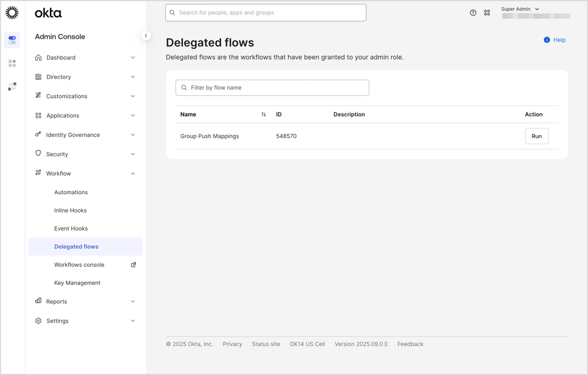Expand the Directory menu chevron
The width and height of the screenshot is (588, 375).
[x=133, y=77]
